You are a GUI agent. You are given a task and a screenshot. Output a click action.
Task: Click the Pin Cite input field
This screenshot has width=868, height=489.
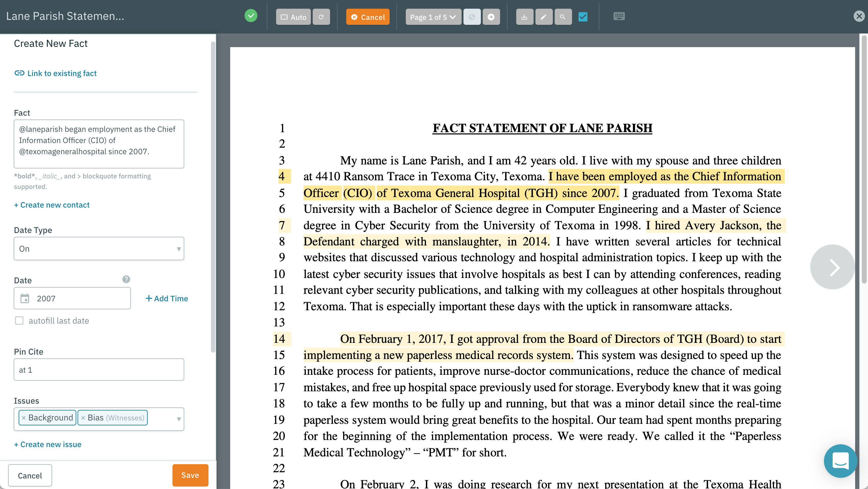tap(99, 369)
